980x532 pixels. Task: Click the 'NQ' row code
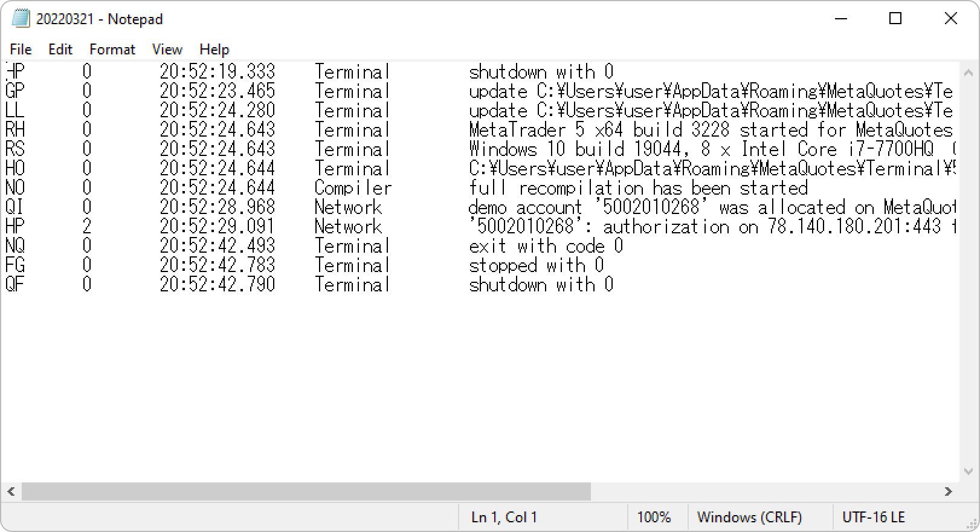15,246
